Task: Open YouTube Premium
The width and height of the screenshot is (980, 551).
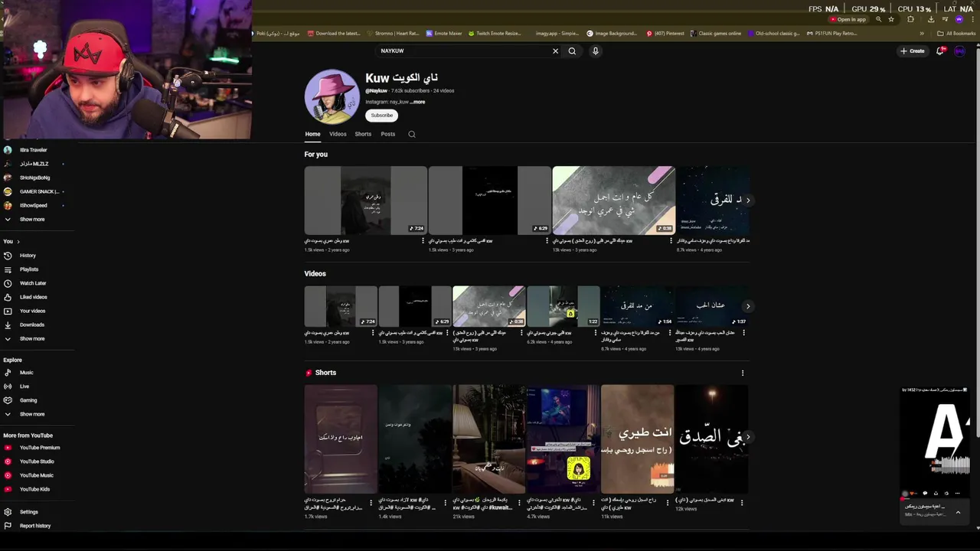Action: pos(40,448)
